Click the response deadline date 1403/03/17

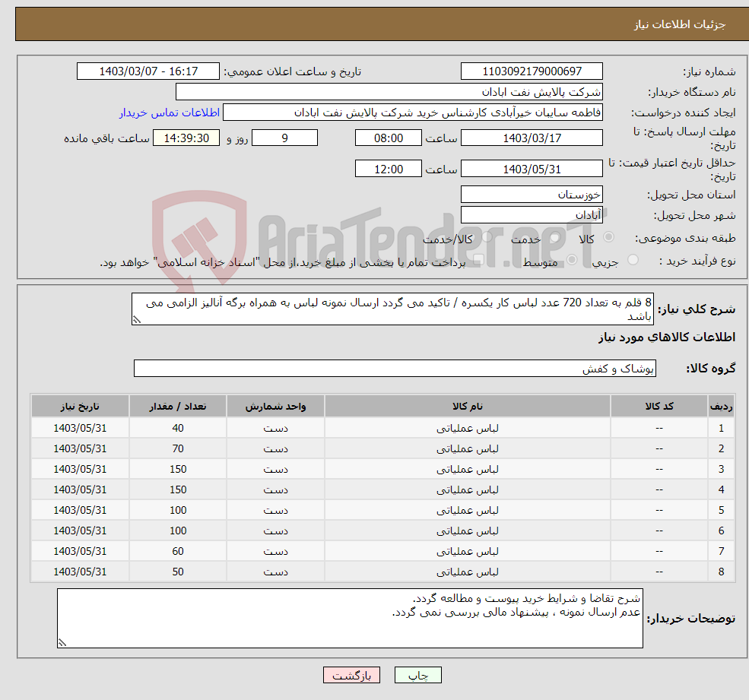(532, 138)
